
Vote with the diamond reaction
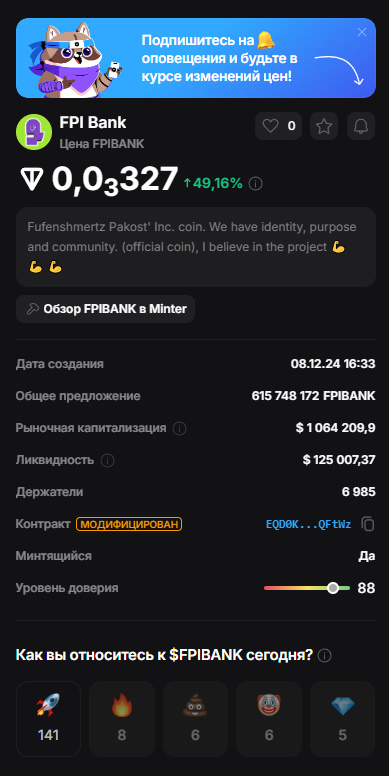(342, 719)
